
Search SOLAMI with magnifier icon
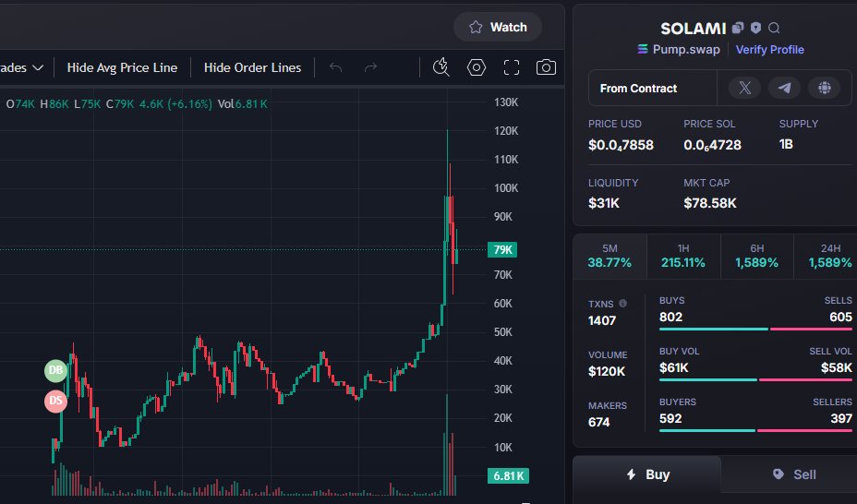pos(774,28)
